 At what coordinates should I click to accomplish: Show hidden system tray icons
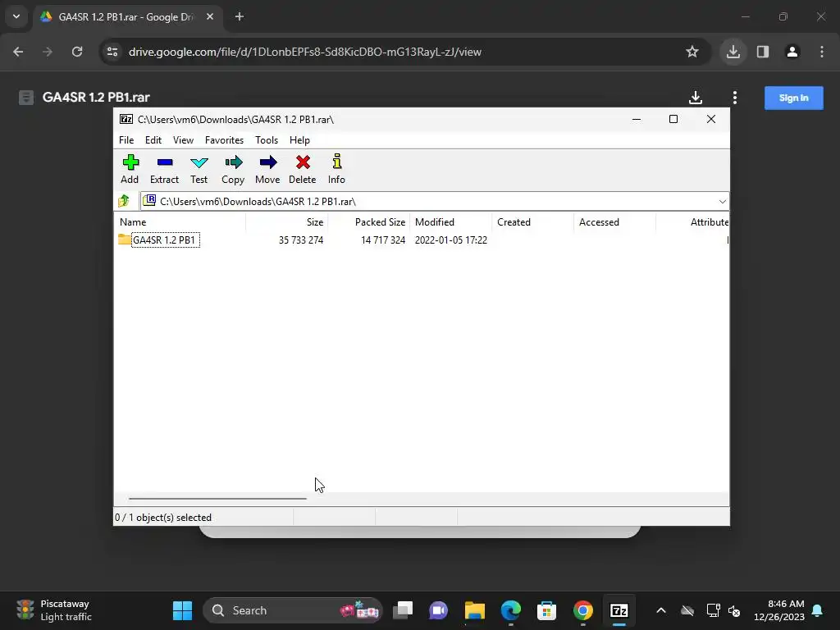661,610
